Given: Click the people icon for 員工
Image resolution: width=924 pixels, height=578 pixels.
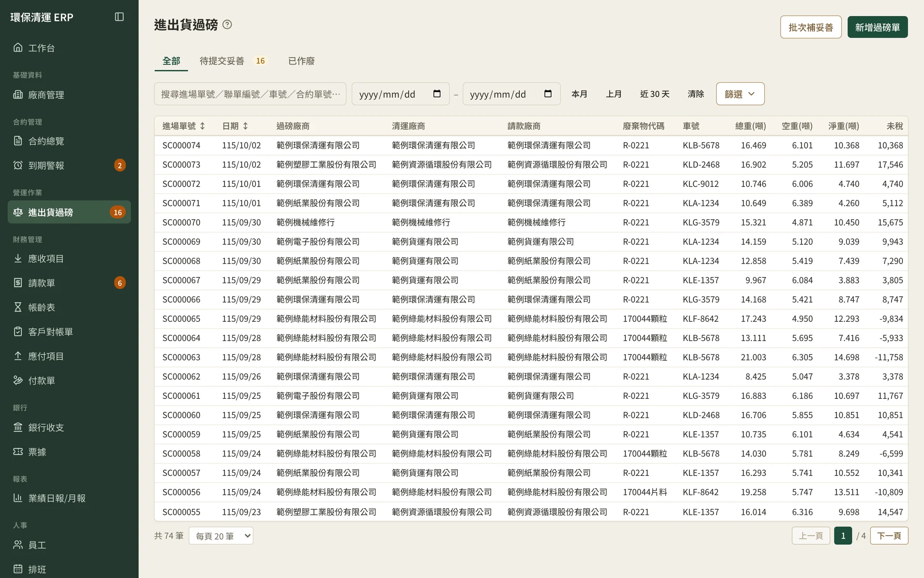Looking at the screenshot, I should click(x=18, y=545).
